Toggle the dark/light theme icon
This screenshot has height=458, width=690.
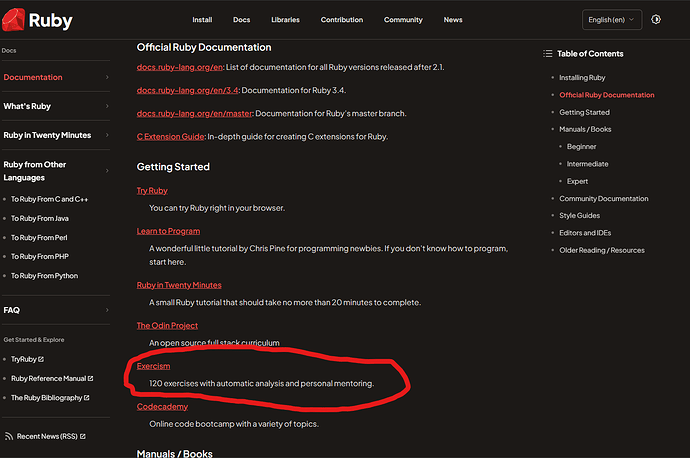pyautogui.click(x=656, y=19)
